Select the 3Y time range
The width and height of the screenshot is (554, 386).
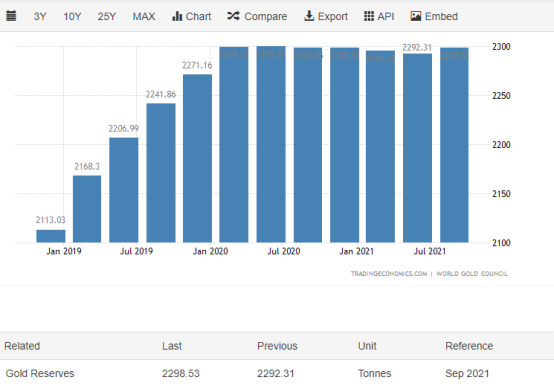click(x=40, y=17)
